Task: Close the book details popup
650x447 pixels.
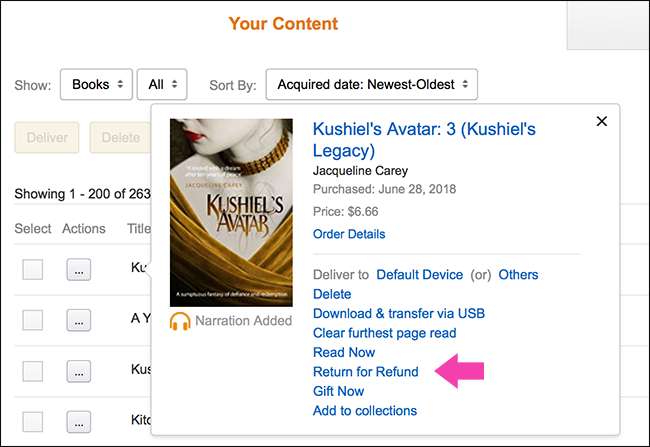Action: pyautogui.click(x=601, y=121)
